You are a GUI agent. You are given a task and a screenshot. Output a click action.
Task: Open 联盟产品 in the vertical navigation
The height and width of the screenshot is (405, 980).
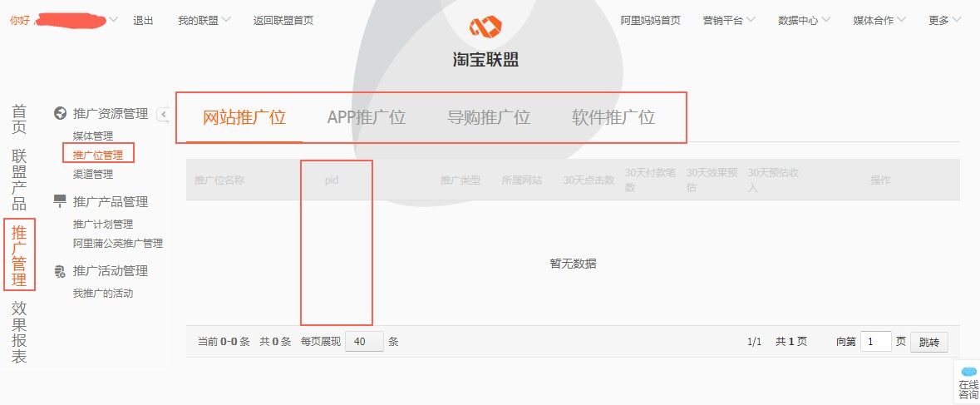coord(19,180)
